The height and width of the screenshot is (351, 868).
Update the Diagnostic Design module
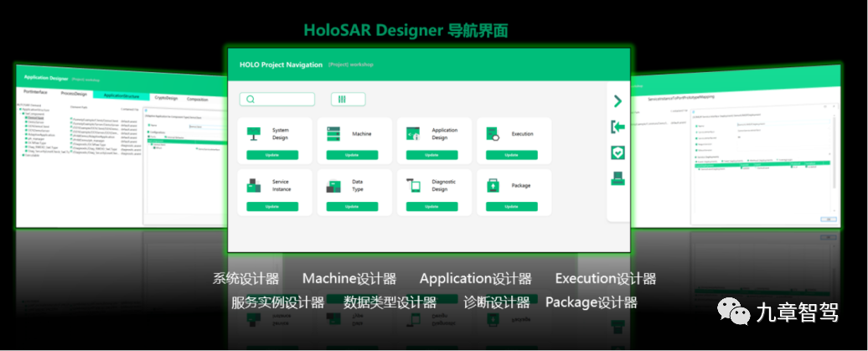click(x=431, y=207)
